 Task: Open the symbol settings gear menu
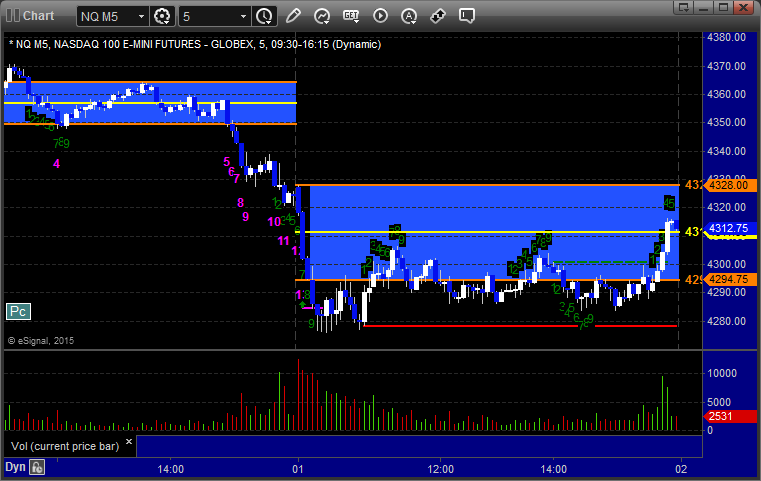162,17
